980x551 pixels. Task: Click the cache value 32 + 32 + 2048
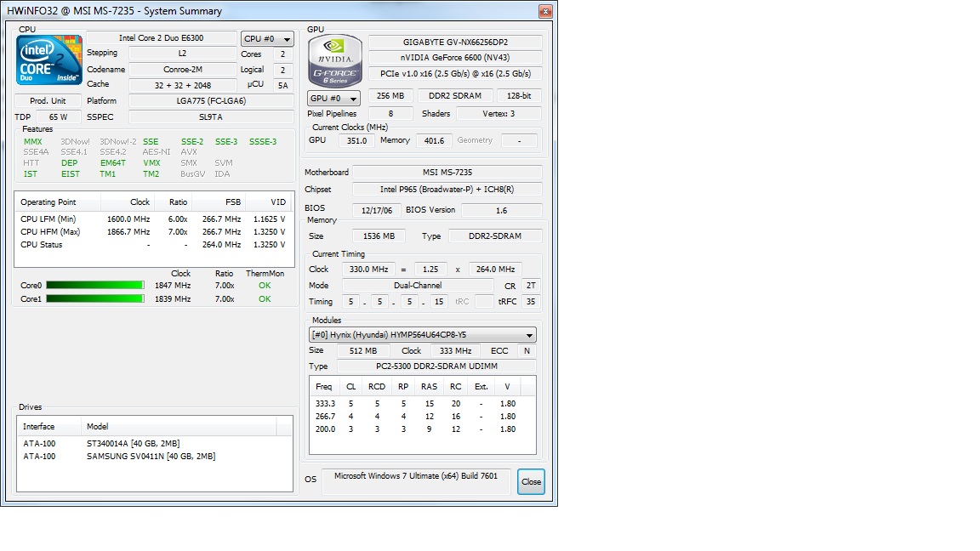pyautogui.click(x=183, y=85)
